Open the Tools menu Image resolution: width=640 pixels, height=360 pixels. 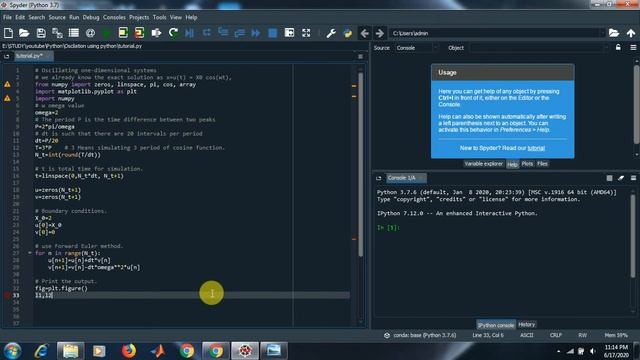[160, 17]
